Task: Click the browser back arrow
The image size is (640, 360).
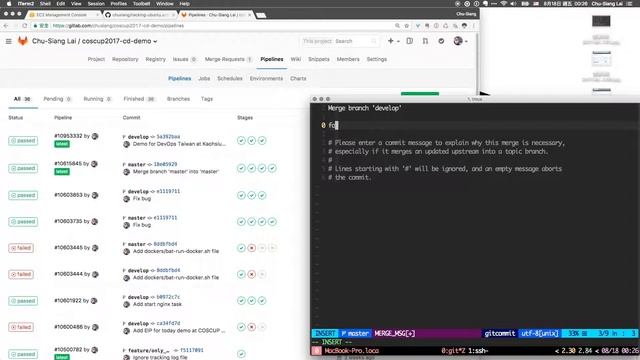Action: (6, 26)
